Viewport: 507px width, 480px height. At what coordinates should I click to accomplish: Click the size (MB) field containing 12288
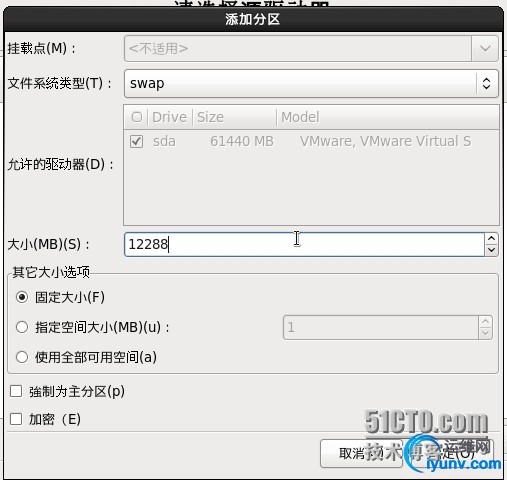(x=304, y=245)
